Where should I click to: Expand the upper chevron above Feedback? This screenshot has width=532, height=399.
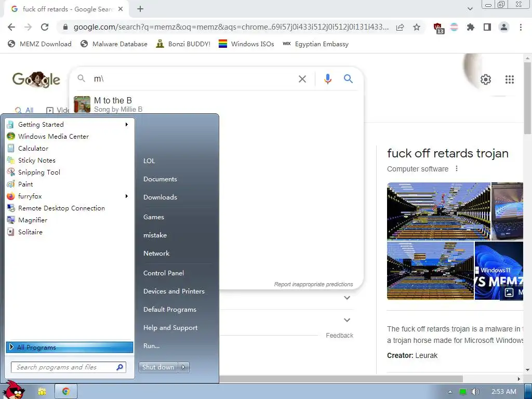point(347,298)
